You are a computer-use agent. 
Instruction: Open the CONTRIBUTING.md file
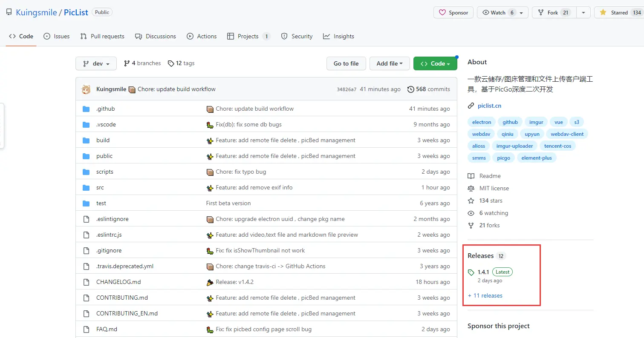(x=122, y=298)
